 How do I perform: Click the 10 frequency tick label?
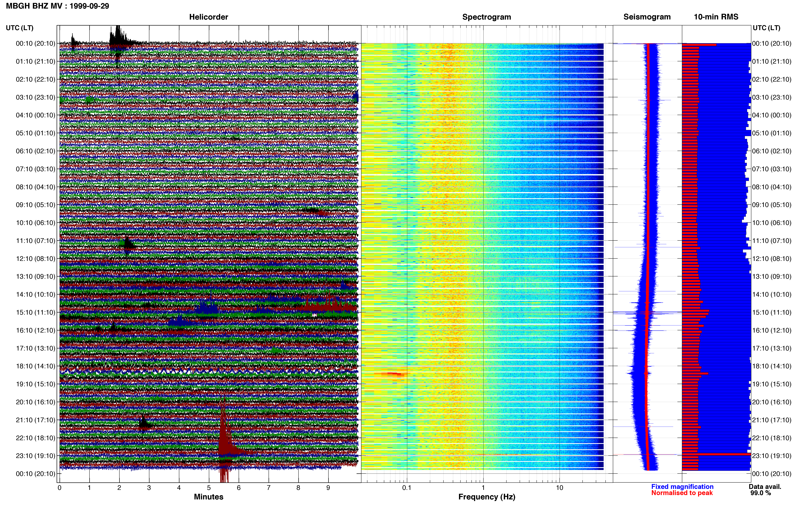(559, 487)
